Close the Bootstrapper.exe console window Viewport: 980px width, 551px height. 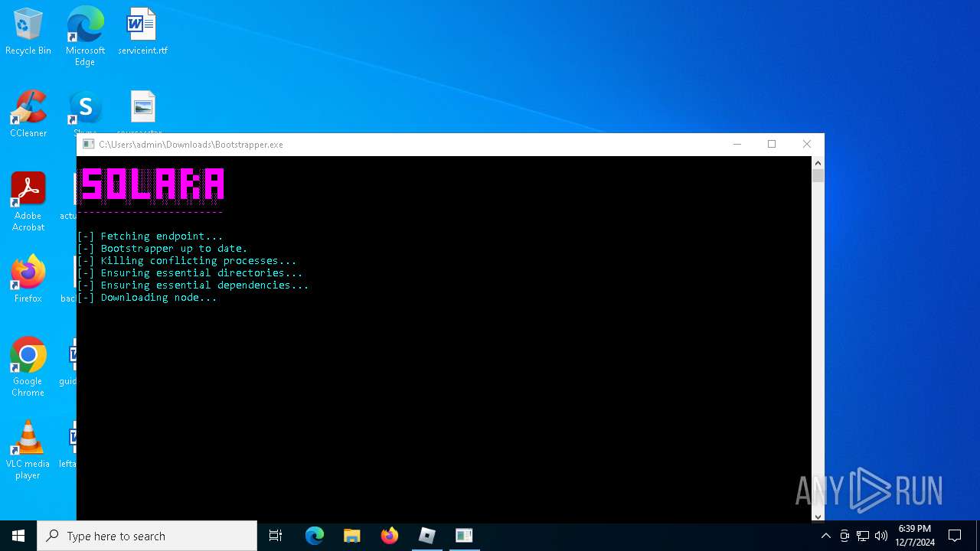807,144
